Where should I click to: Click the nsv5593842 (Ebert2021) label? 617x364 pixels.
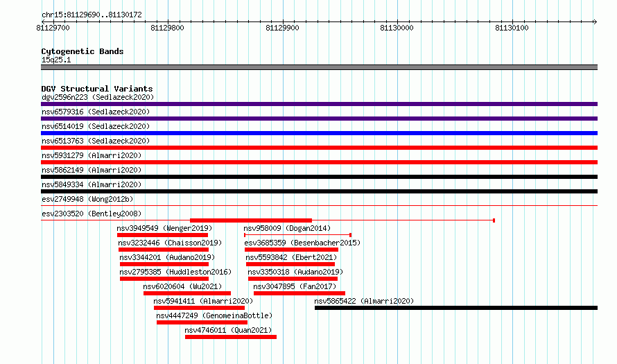click(292, 257)
